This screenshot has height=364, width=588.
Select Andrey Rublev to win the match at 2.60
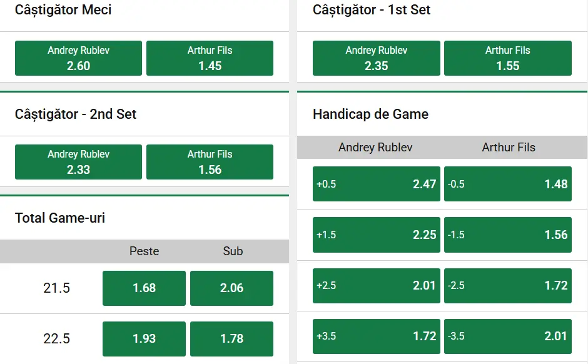pos(78,58)
